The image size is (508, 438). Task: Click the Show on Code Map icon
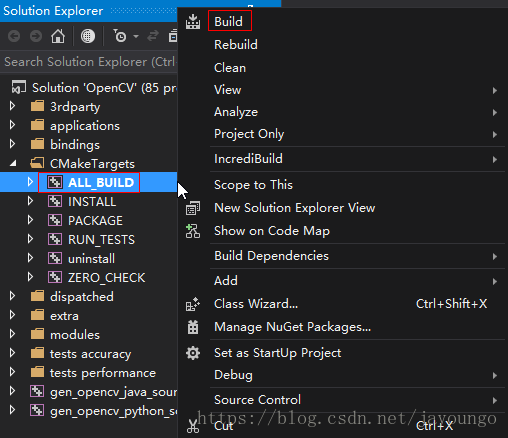tap(193, 231)
